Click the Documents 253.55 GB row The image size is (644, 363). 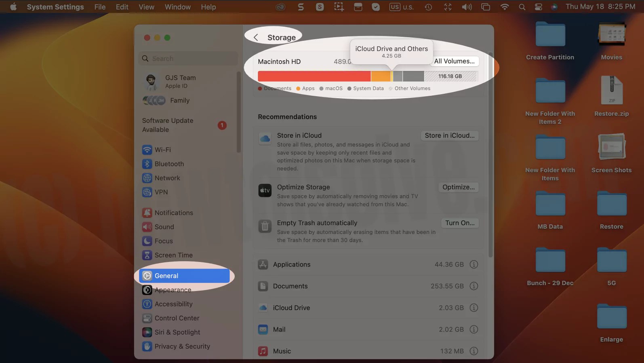pyautogui.click(x=368, y=286)
